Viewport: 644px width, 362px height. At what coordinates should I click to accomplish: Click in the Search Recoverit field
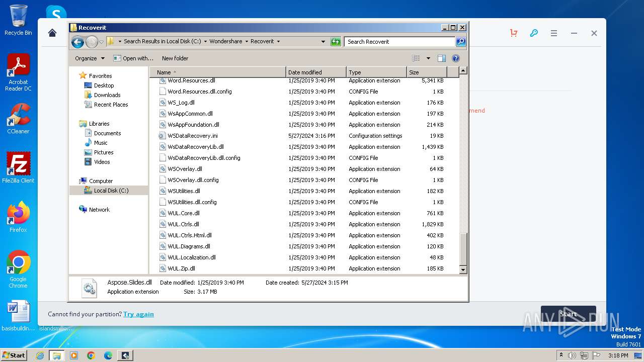click(399, 42)
